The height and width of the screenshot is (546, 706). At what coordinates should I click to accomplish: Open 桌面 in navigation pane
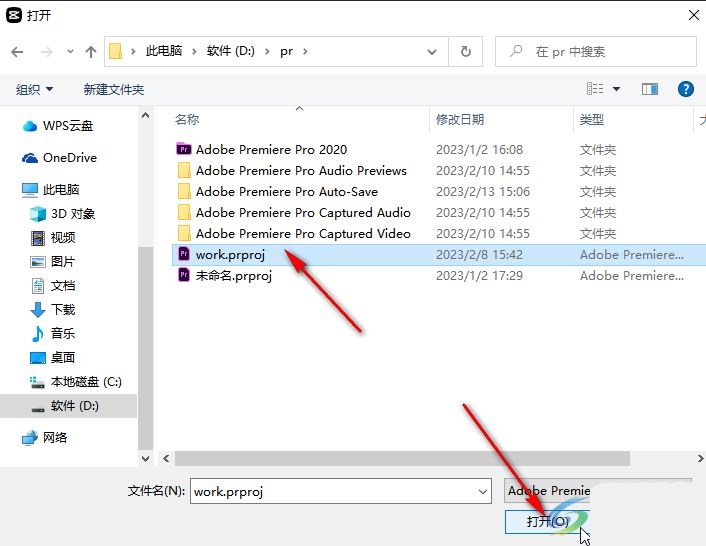point(53,358)
